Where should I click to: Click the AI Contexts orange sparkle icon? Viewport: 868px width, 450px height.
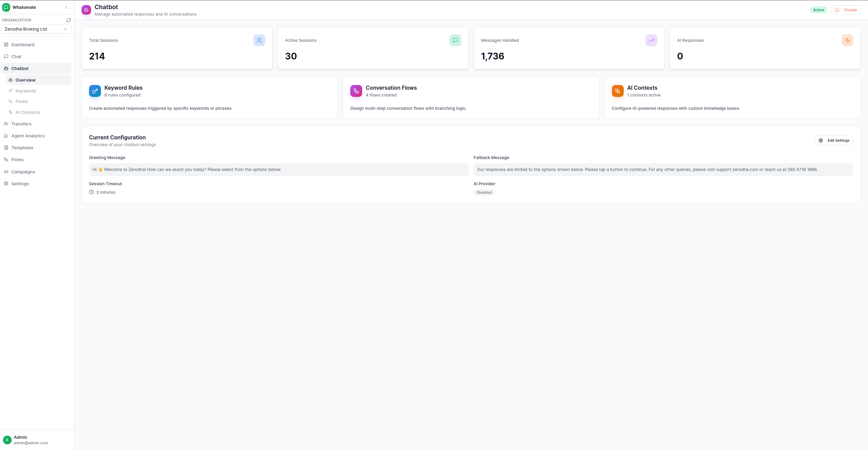point(617,91)
